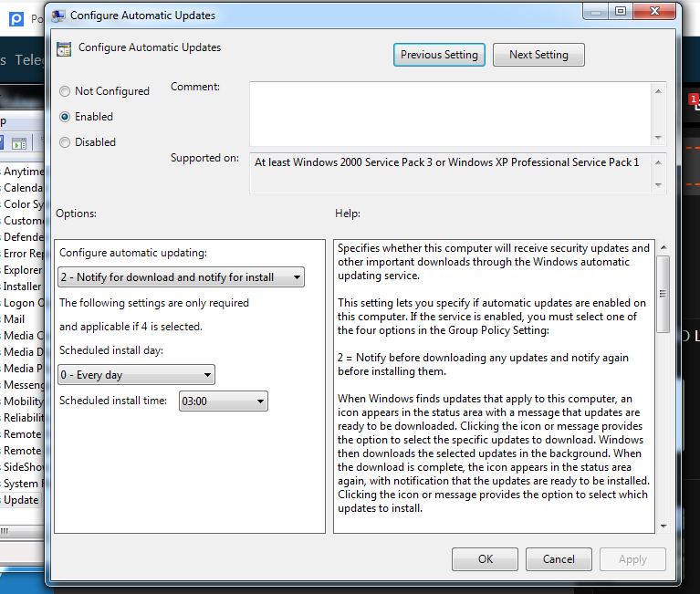700x594 pixels.
Task: Open the Scheduled install day dropdown
Action: [x=136, y=375]
